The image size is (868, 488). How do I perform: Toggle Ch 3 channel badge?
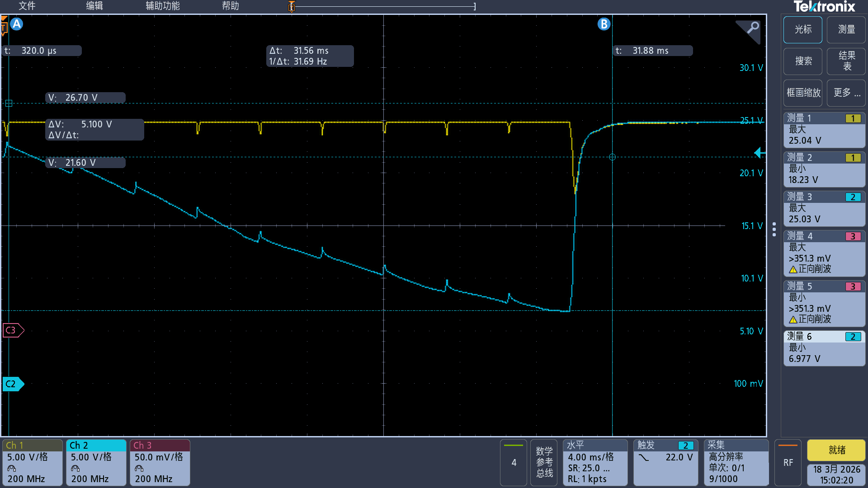point(160,462)
